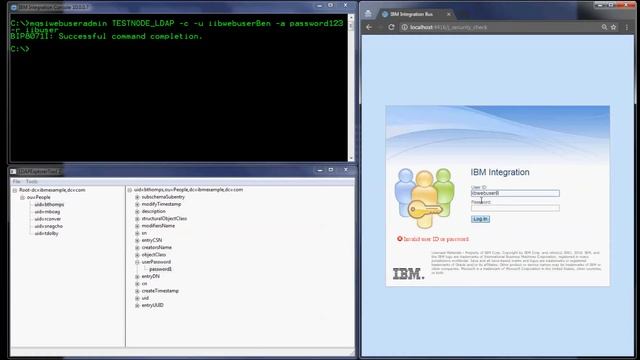Viewport: 640px width, 360px height.
Task: Select uid=tdolby in the LDAP tree
Action: pyautogui.click(x=47, y=233)
